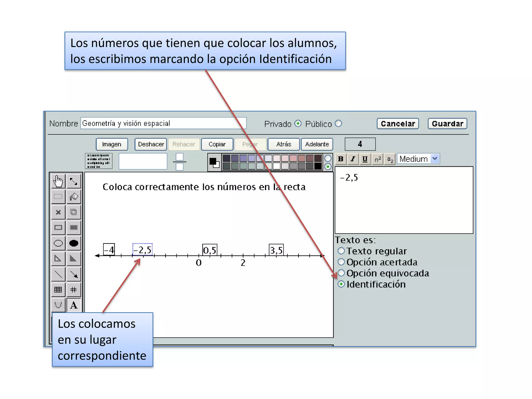Select the Público radio button
Screen dimensions: 532x399
coord(338,124)
